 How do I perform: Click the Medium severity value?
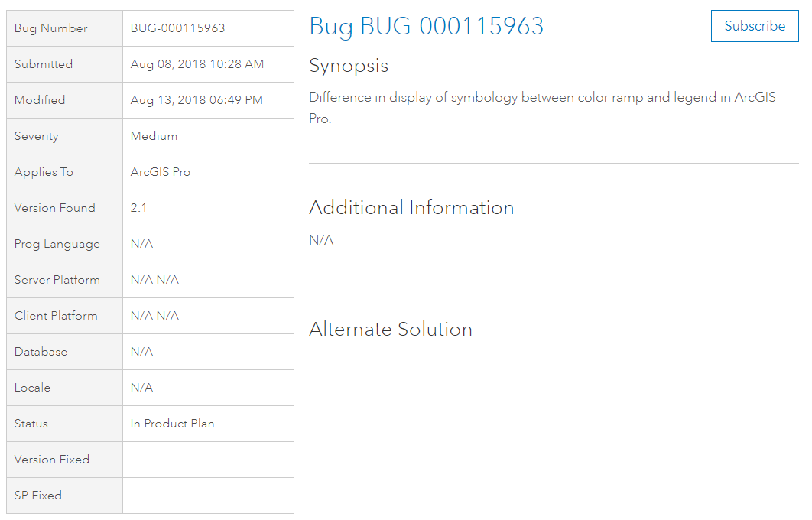tap(154, 136)
